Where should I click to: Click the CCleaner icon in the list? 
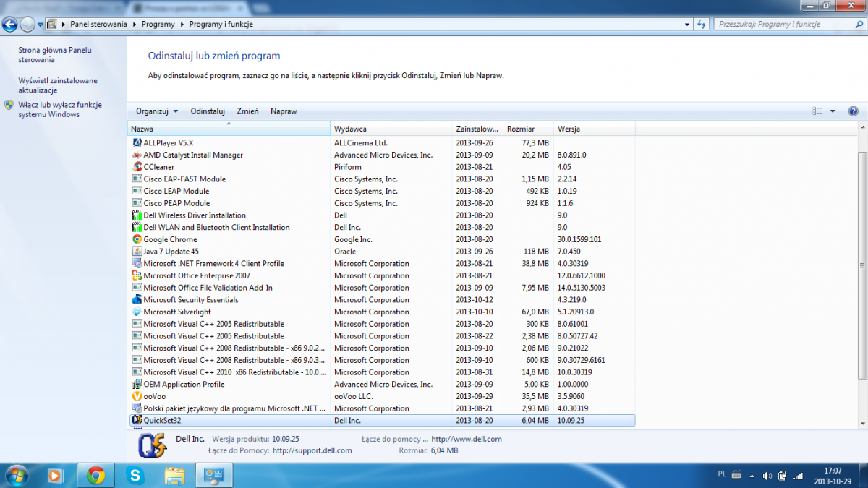coord(137,167)
